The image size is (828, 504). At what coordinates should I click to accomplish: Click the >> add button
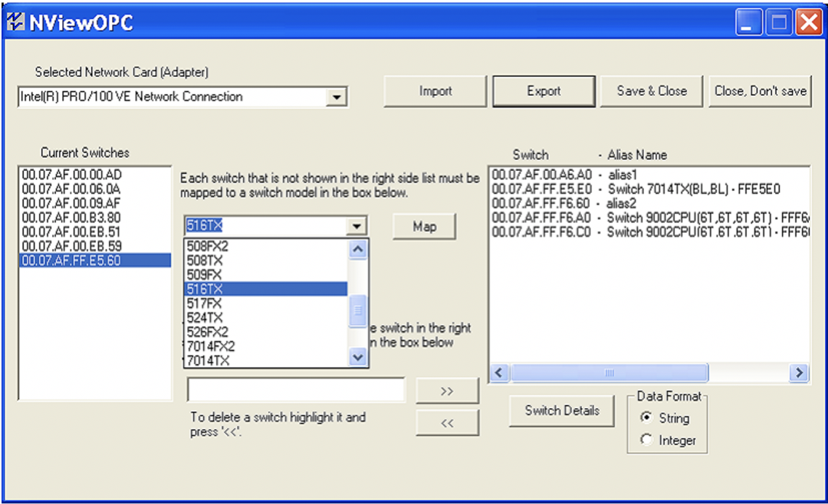pyautogui.click(x=447, y=391)
